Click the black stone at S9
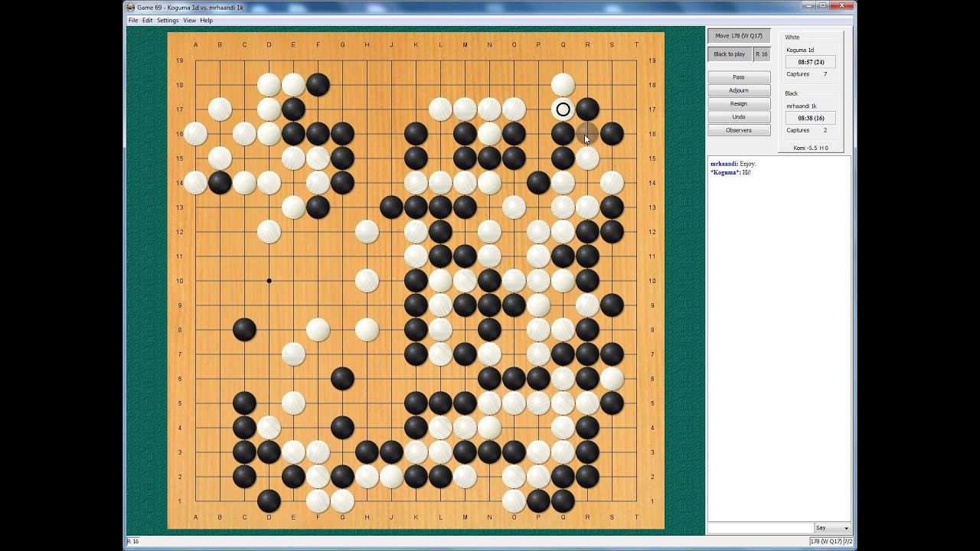 point(612,305)
